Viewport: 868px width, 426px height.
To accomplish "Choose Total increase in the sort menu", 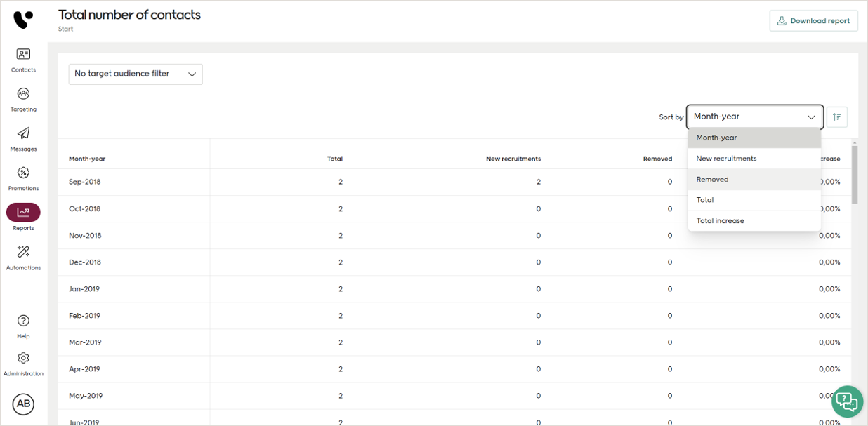I will (720, 220).
